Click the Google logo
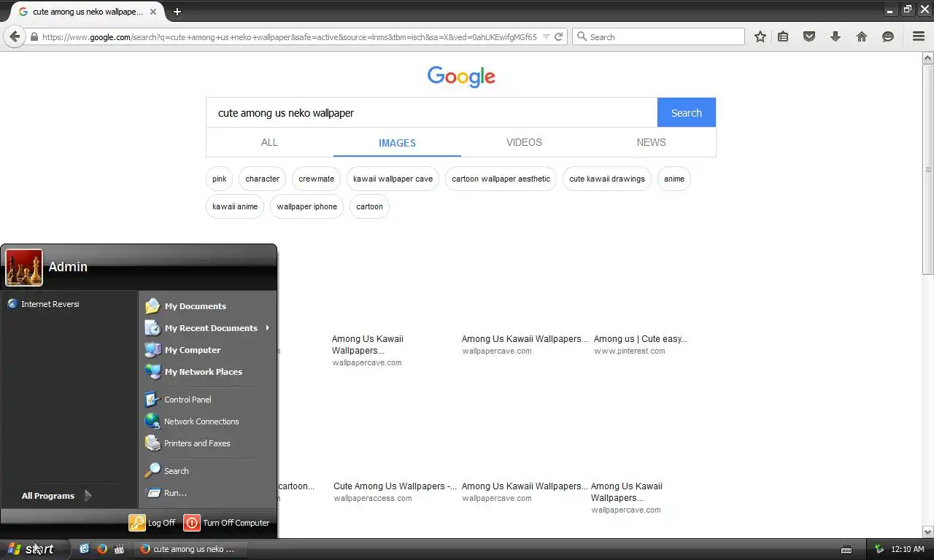The width and height of the screenshot is (934, 560). tap(461, 77)
